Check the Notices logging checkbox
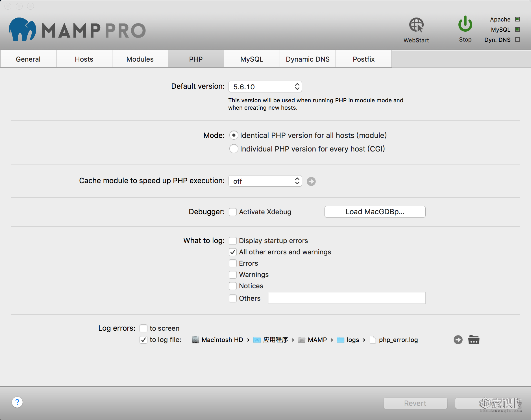 tap(233, 286)
